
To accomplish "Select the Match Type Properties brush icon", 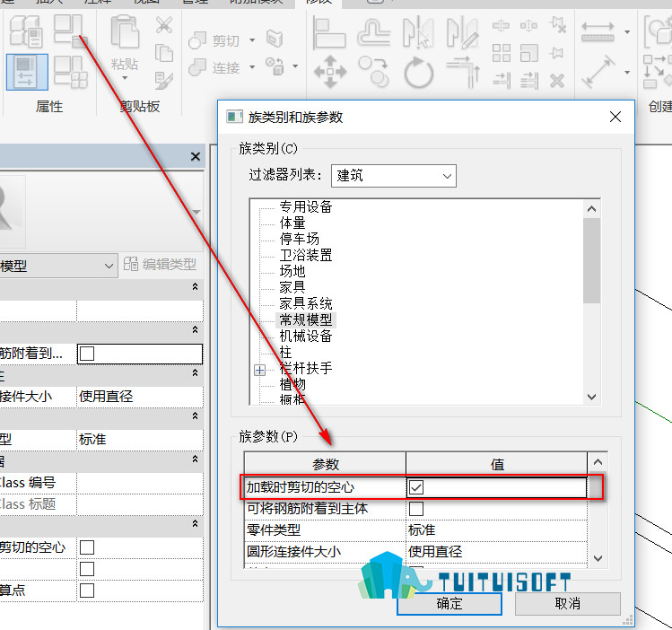I will [164, 80].
